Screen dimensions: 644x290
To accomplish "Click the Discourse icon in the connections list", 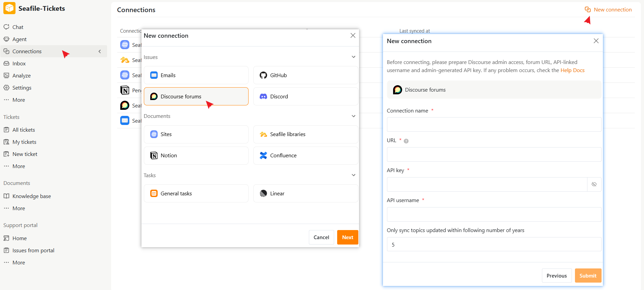I will [125, 105].
